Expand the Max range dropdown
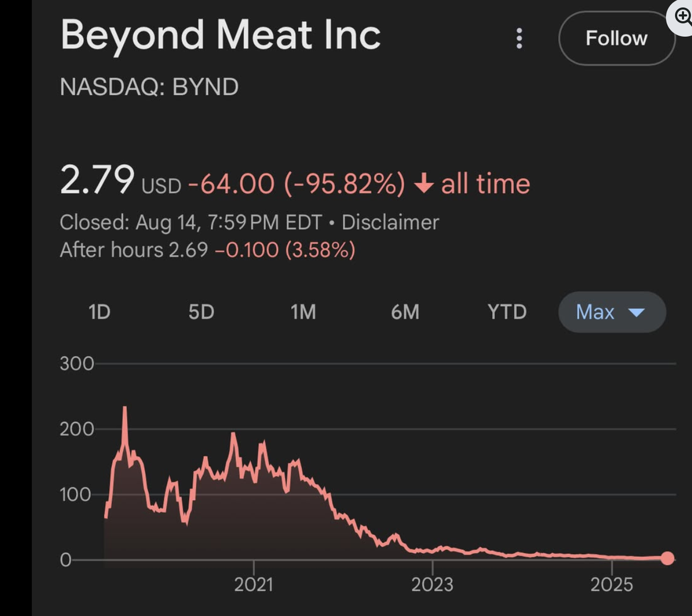Viewport: 692px width, 616px height. click(x=612, y=312)
